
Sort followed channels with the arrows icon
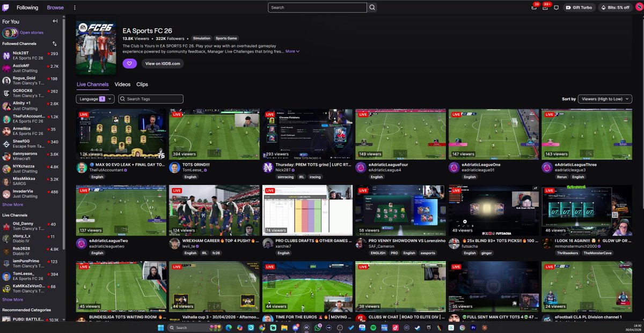click(x=55, y=43)
